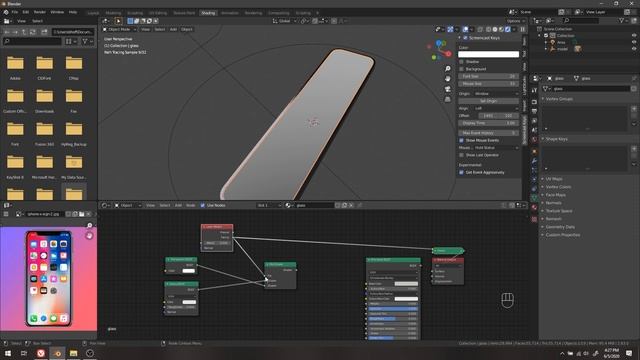This screenshot has height=360, width=640.
Task: Open the Material properties tab icon
Action: (534, 207)
